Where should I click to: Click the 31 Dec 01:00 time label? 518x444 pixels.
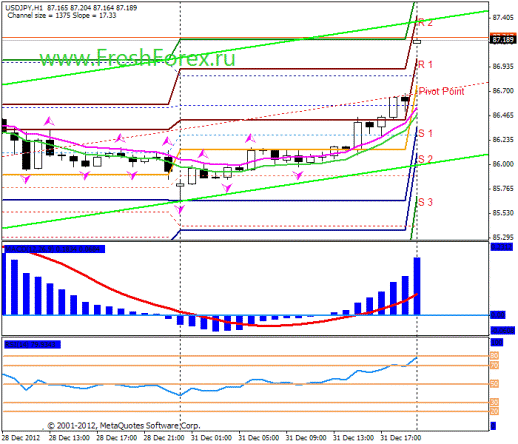pyautogui.click(x=211, y=438)
